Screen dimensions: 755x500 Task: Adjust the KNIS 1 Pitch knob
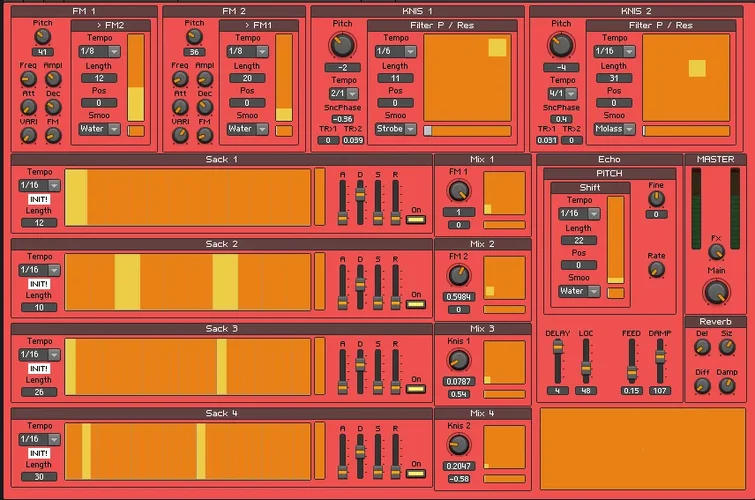pyautogui.click(x=342, y=45)
